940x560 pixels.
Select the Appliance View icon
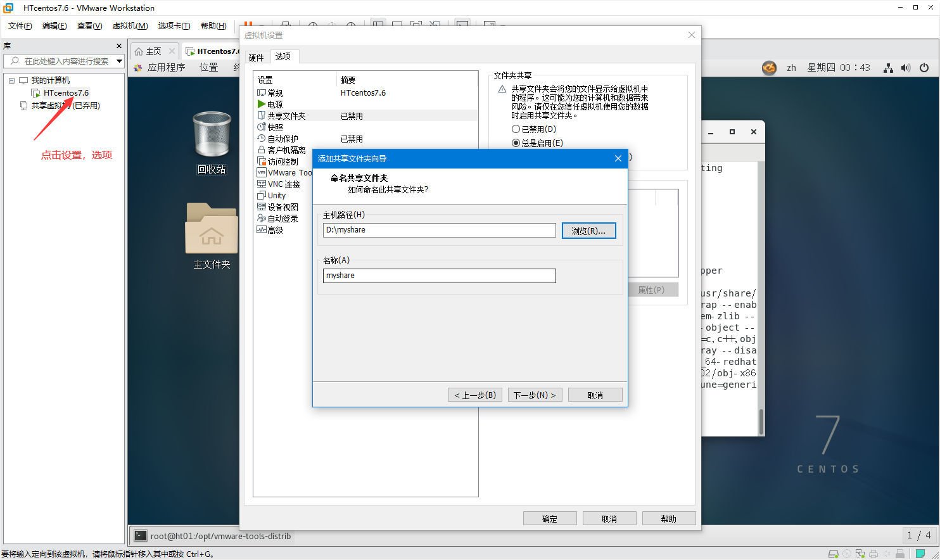tap(261, 207)
